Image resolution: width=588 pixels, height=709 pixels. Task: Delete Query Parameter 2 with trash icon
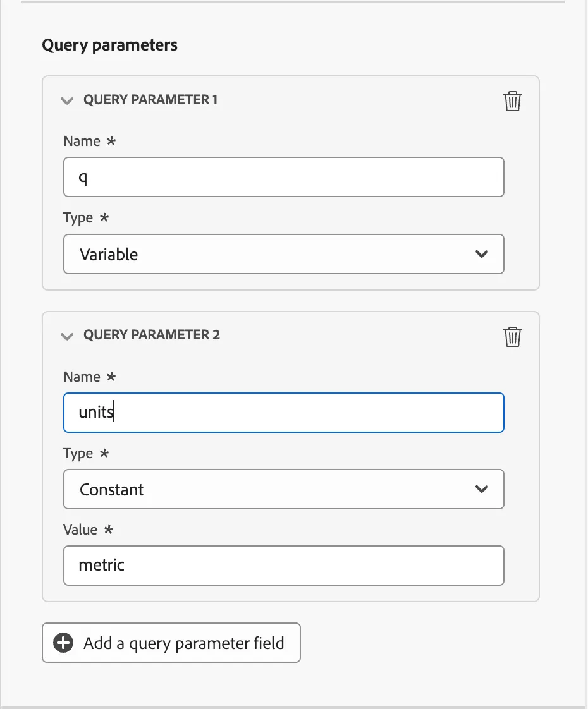point(513,336)
